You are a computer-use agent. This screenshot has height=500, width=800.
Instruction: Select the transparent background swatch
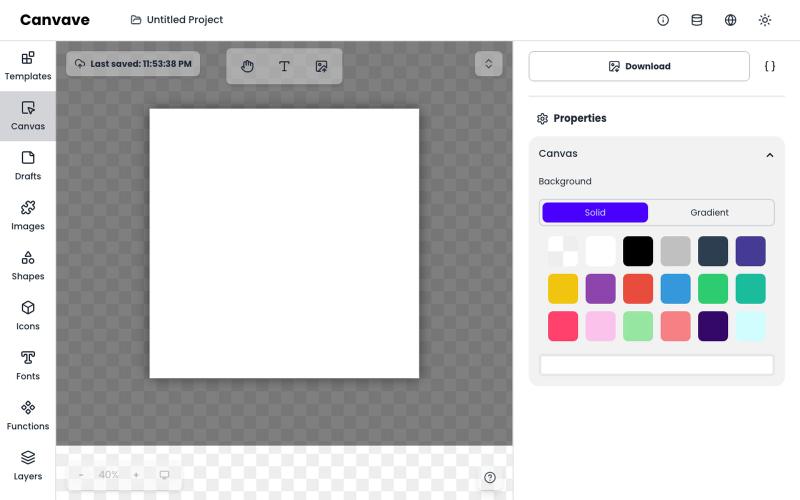(x=563, y=251)
